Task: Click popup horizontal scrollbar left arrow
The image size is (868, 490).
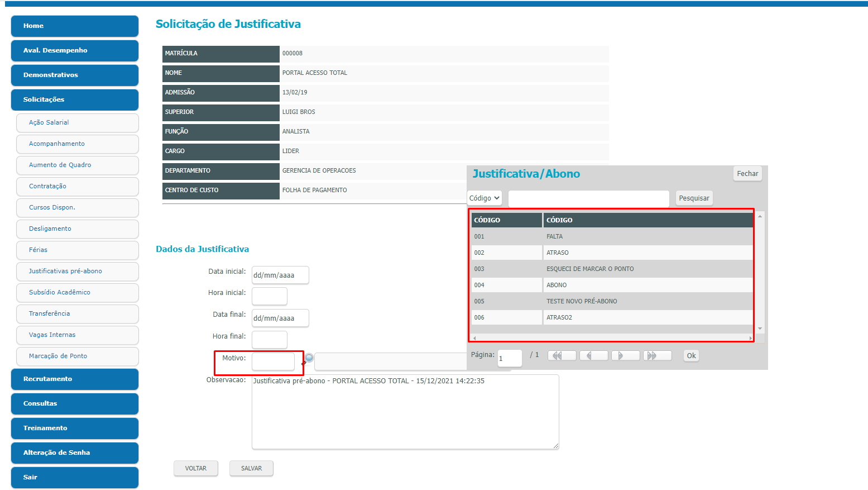Action: click(474, 338)
